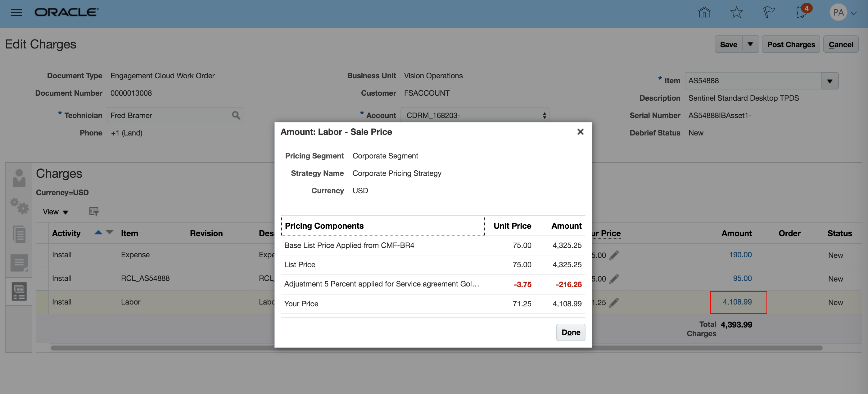Click pencil icon on Labor row

614,303
